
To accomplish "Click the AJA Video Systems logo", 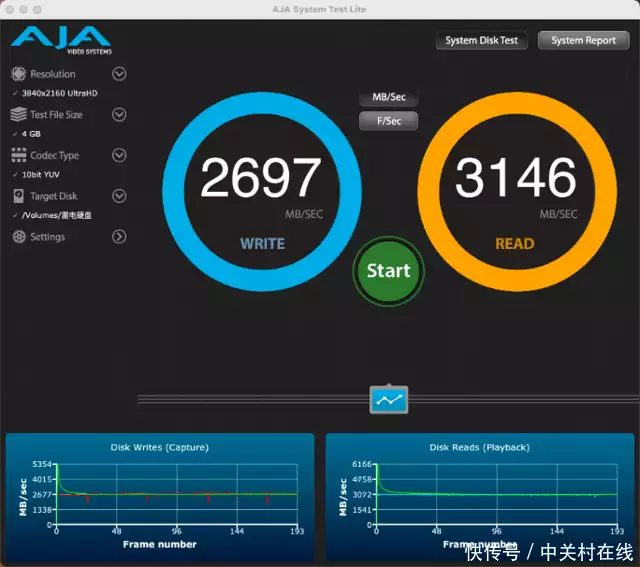I will (61, 40).
